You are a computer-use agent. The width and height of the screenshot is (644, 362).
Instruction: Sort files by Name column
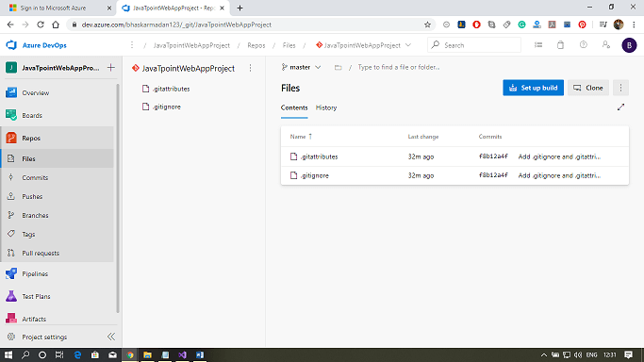(x=301, y=137)
